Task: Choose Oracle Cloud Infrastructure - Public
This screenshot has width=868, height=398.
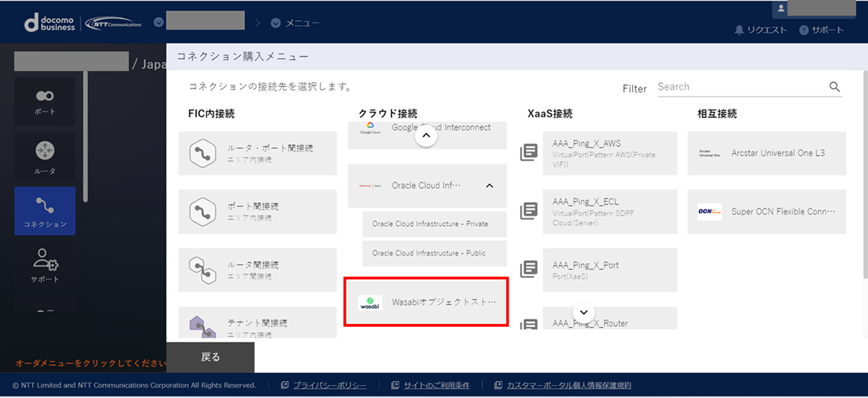Action: (x=429, y=253)
